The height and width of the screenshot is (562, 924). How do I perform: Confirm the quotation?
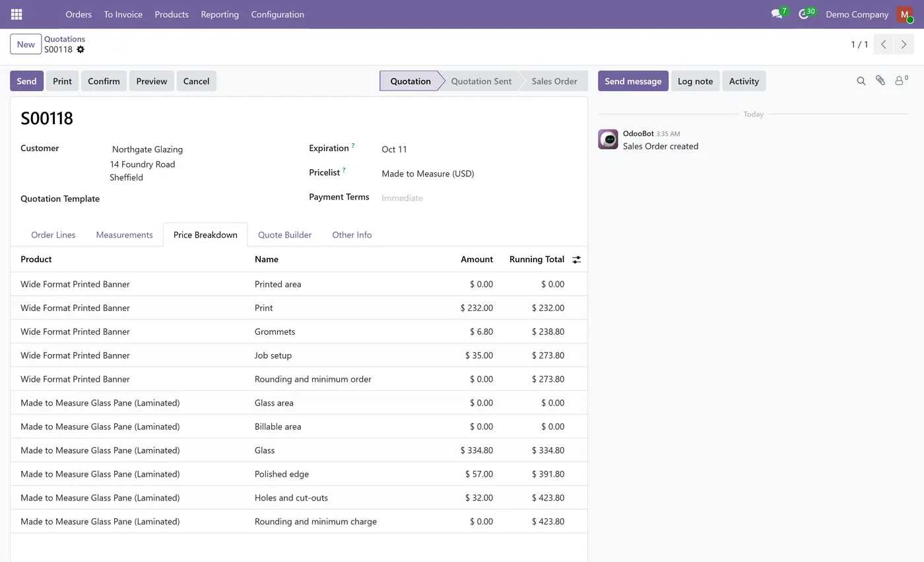[x=104, y=81]
